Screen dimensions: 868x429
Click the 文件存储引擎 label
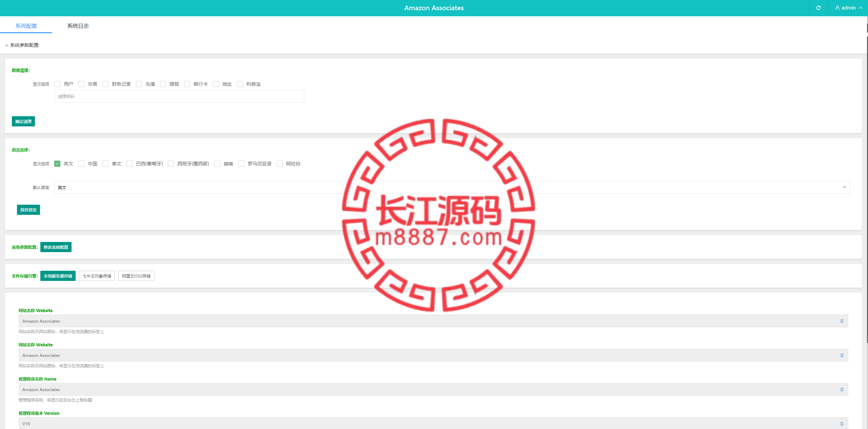pos(25,276)
